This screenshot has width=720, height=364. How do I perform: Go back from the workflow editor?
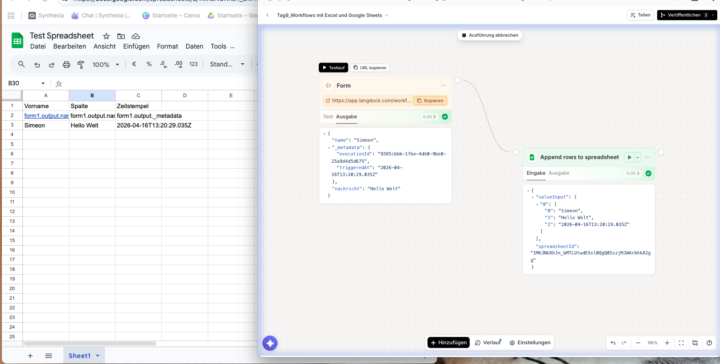(x=267, y=15)
